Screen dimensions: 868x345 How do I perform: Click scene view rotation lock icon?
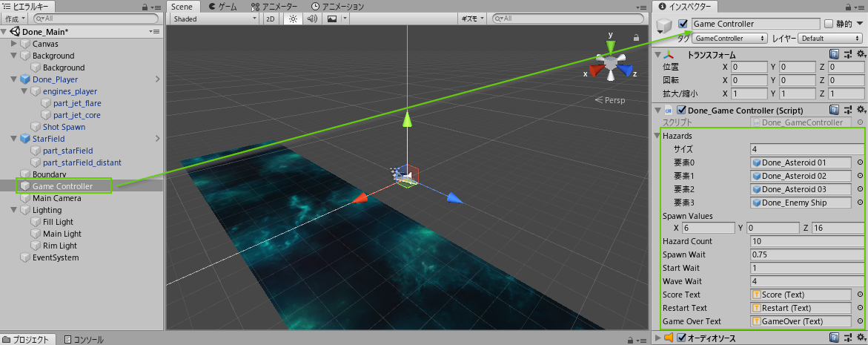[x=637, y=38]
